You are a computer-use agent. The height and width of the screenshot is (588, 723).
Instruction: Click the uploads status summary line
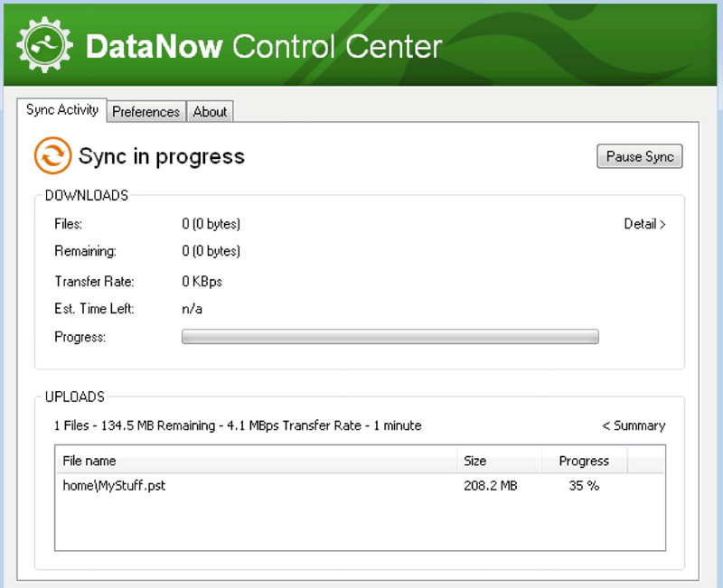tap(238, 425)
